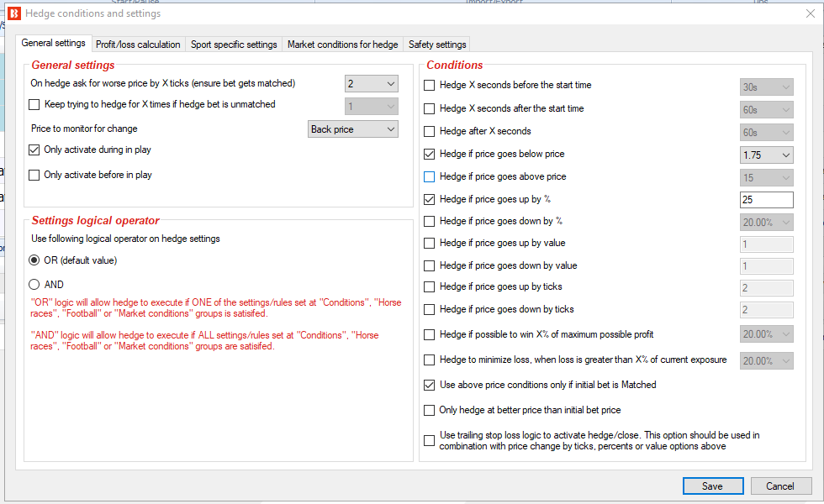Tick Hedge if price goes down by value

point(430,265)
